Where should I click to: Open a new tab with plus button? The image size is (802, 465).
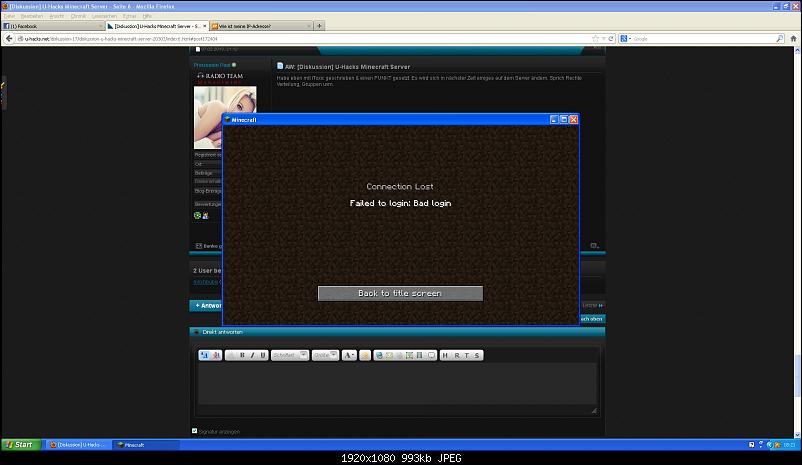coord(319,26)
